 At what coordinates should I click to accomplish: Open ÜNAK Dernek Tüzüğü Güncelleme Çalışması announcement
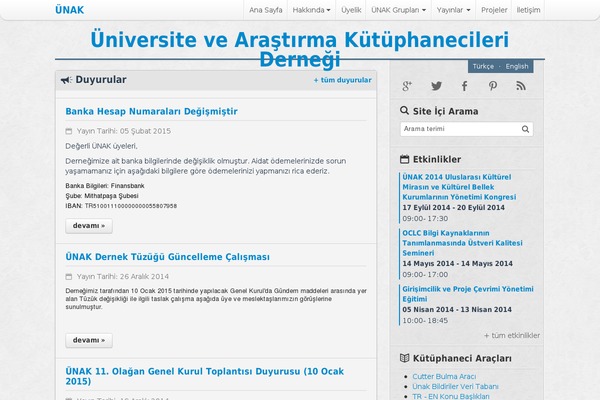(168, 257)
